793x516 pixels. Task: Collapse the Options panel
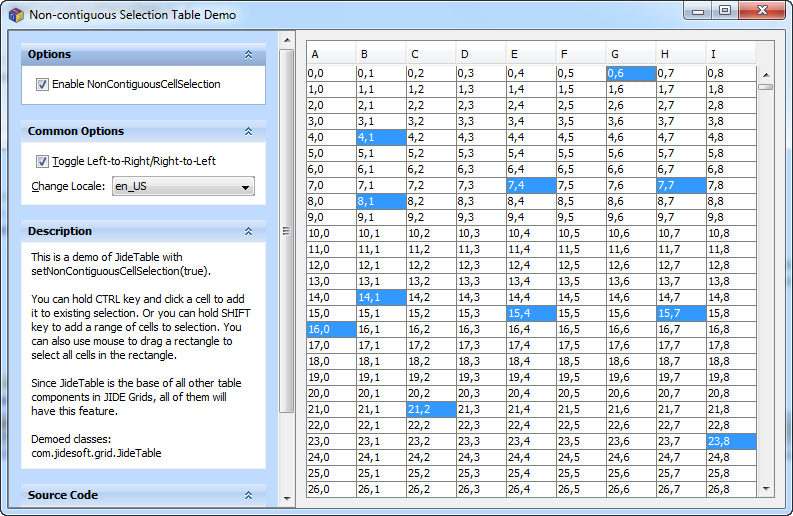(248, 55)
